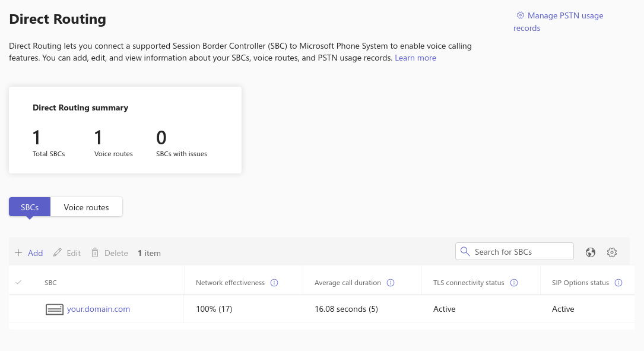Click the SBC device icon beside your.domain.com
Viewport: 644px width, 351px height.
54,309
